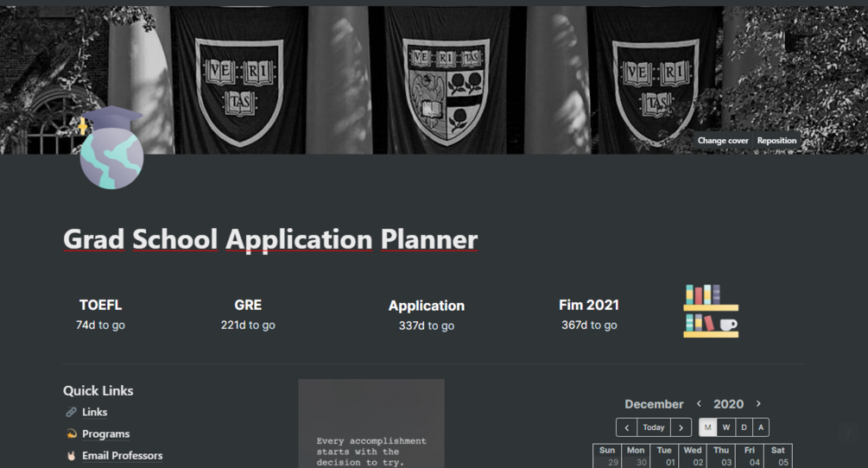Screen dimensions: 868x468
Task: Go to previous year in calendar header
Action: [700, 404]
